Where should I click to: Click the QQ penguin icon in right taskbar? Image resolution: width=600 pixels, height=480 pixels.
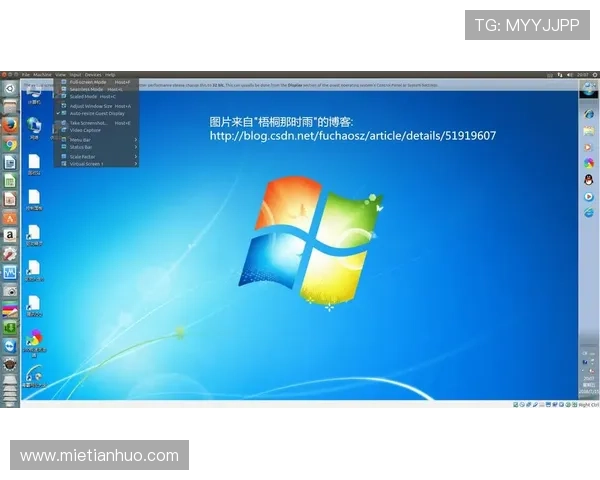[589, 180]
